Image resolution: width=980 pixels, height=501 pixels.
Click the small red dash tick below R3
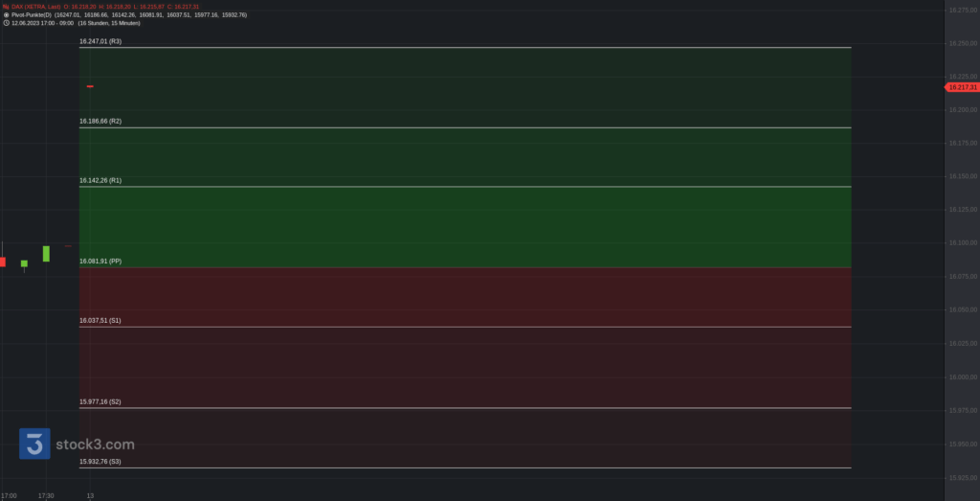pos(90,86)
